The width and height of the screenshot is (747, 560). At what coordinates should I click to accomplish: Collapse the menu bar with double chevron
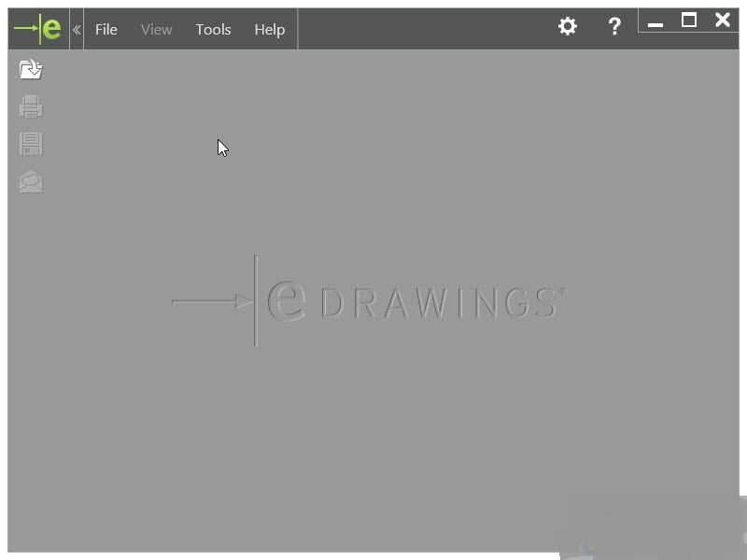coord(77,30)
